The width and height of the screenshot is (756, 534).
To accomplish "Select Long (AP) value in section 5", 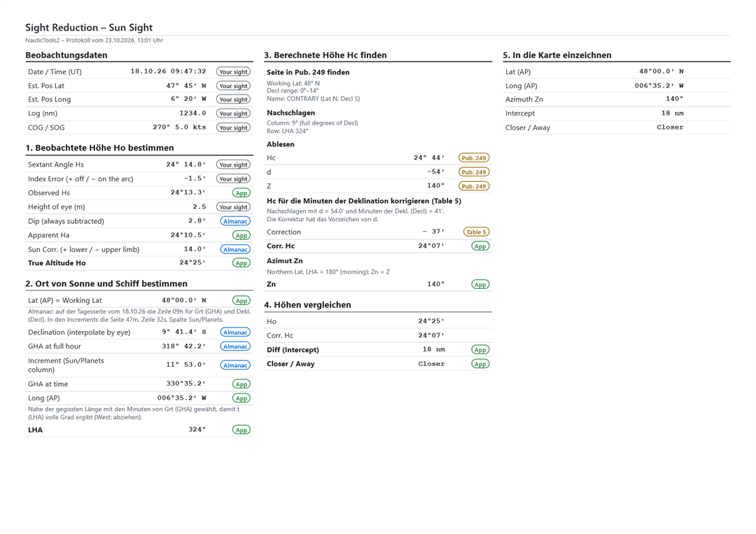I will click(659, 85).
